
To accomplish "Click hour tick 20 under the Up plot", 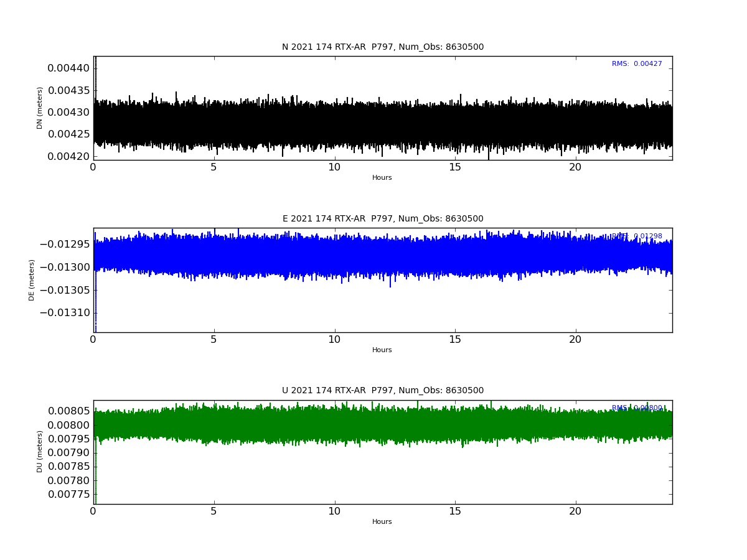I will coord(576,511).
